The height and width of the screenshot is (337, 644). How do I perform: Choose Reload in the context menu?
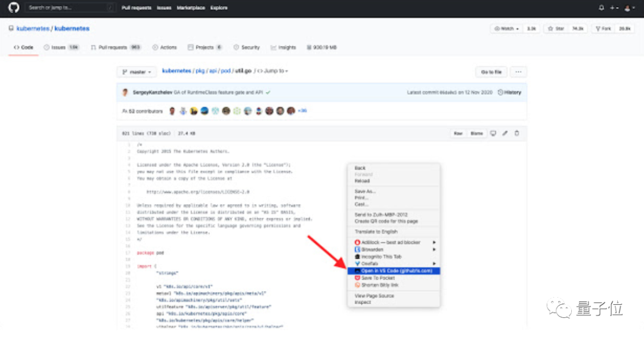click(x=394, y=181)
